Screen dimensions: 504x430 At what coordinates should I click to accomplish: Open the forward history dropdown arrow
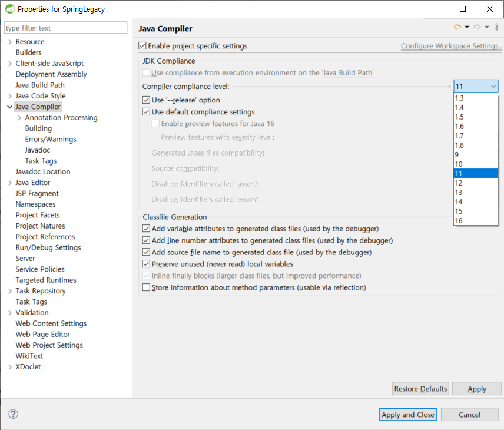click(487, 27)
